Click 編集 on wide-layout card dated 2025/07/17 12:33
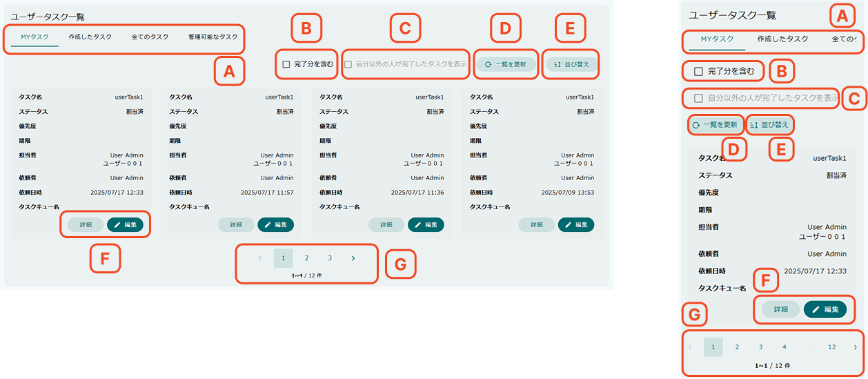Viewport: 868px width, 379px height. coord(125,224)
